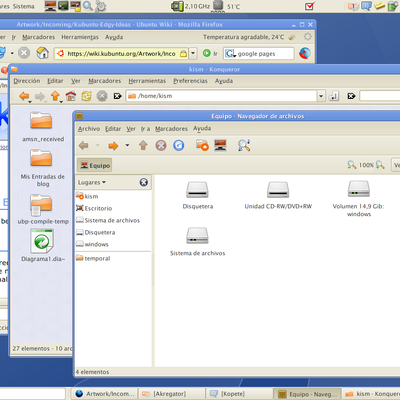Close the Lugares side pane
The image size is (400, 400).
[144, 182]
